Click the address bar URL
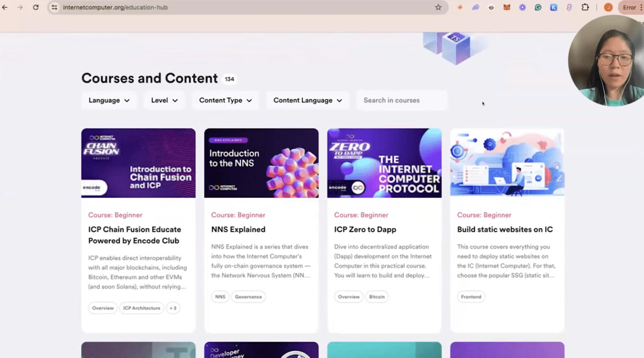644x358 pixels. (115, 7)
